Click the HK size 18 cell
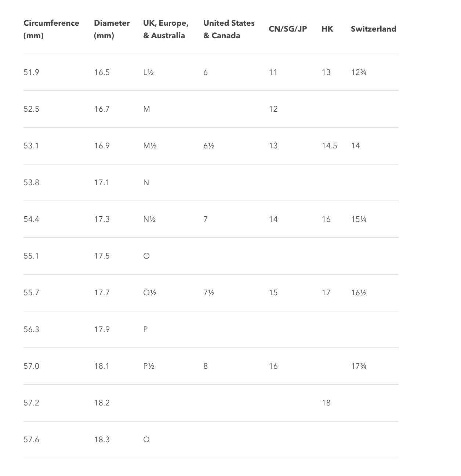The width and height of the screenshot is (461, 476). [326, 403]
